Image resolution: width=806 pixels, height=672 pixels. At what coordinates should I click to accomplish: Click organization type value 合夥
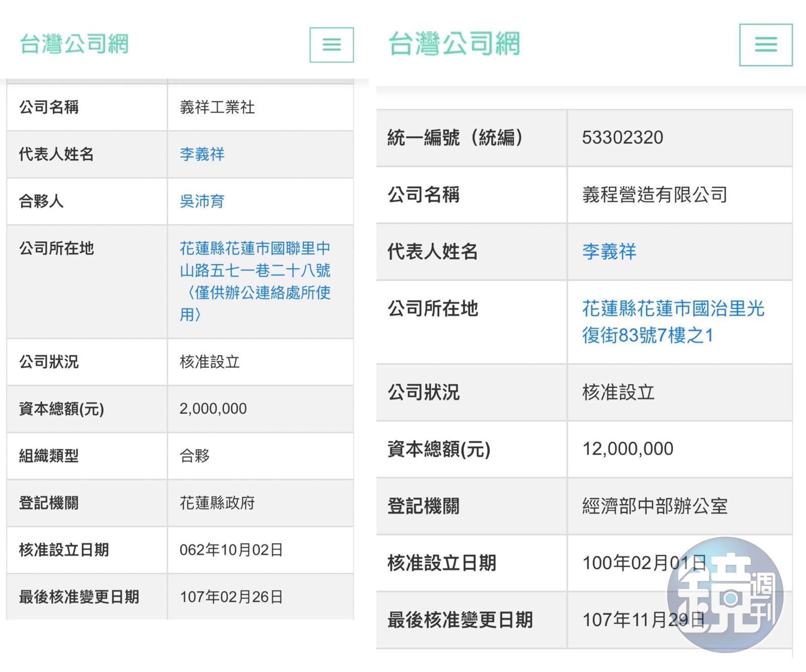point(194,456)
